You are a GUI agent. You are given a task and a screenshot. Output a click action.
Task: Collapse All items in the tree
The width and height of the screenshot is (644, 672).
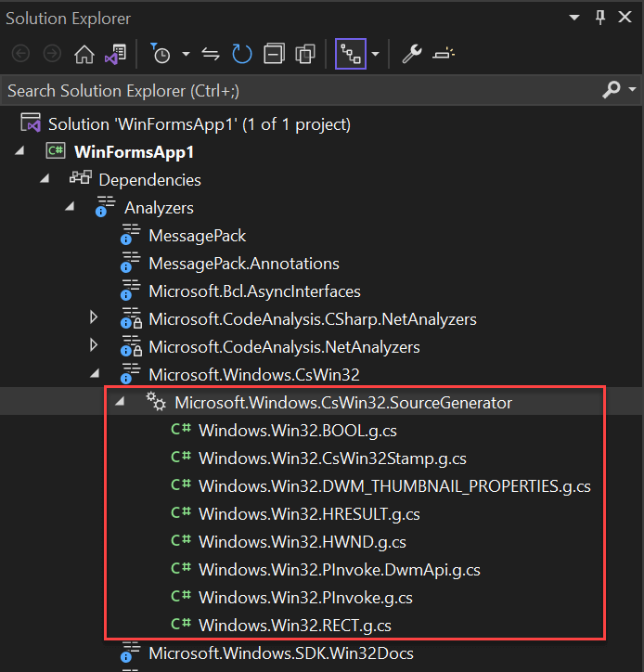(273, 55)
